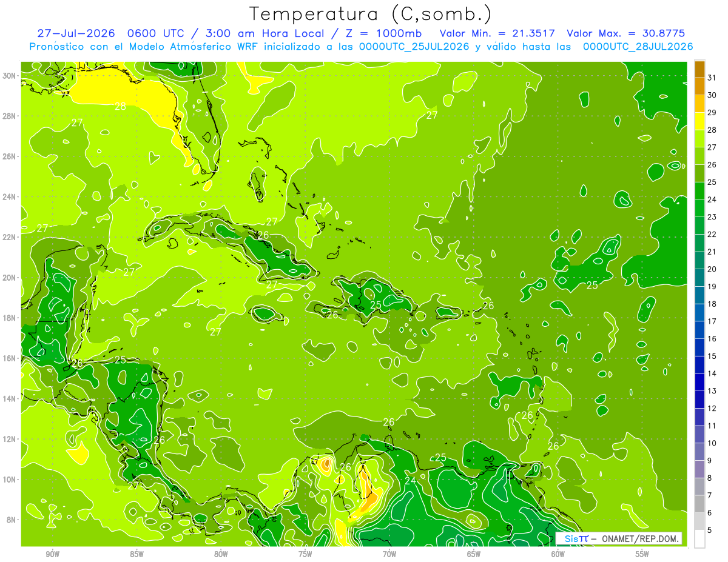
Task: Click the 22N latitude axis label
Action: tap(10, 237)
